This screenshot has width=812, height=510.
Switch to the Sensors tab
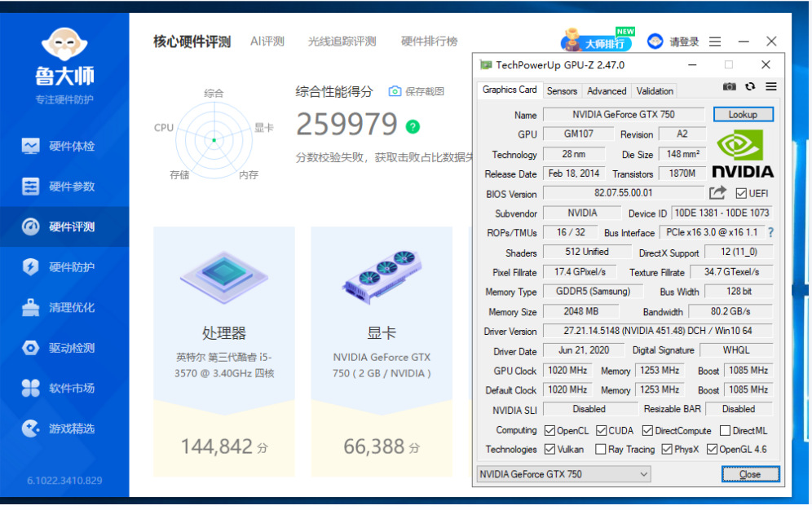coord(562,91)
